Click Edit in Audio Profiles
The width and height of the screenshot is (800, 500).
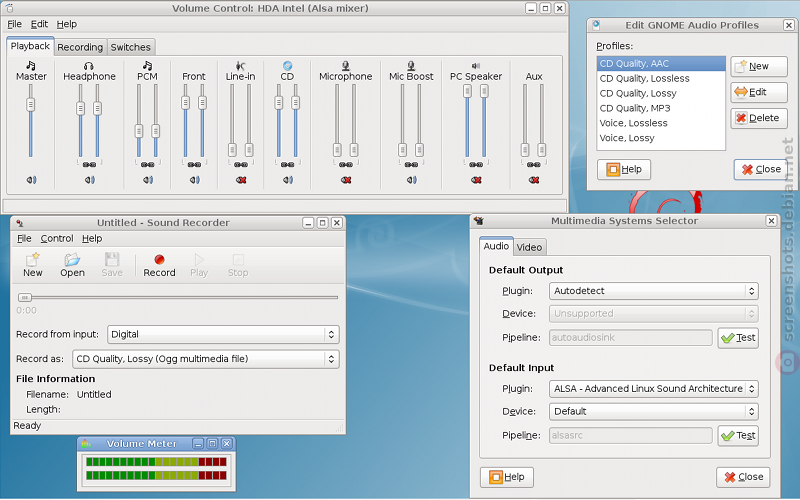pos(759,92)
